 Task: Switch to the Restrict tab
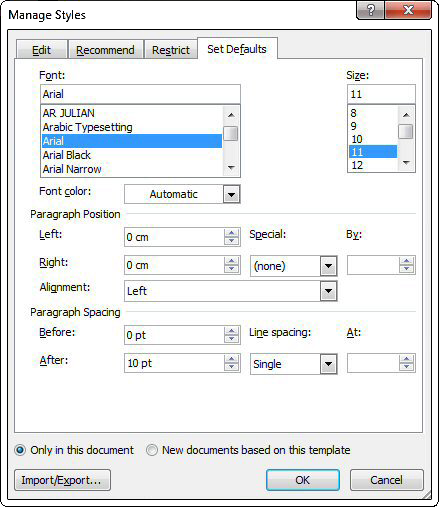[x=171, y=50]
